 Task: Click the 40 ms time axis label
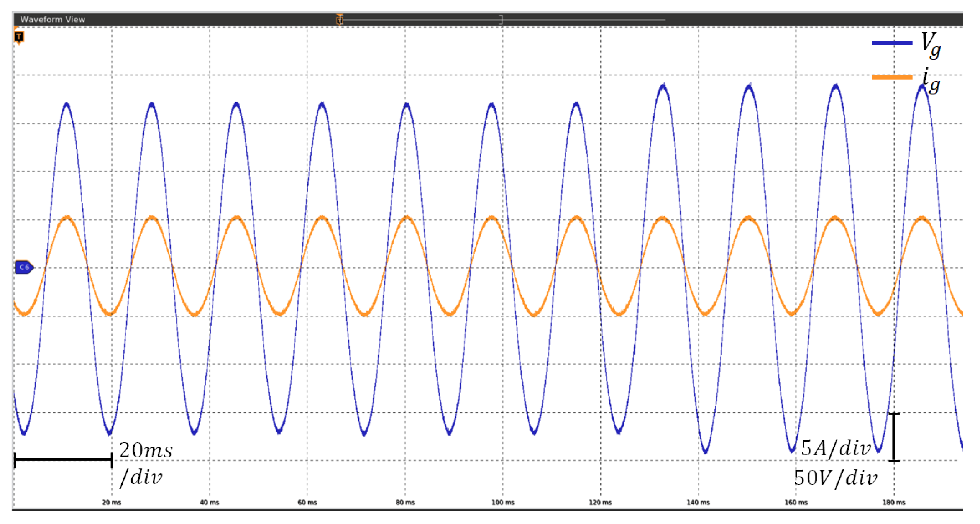point(209,502)
